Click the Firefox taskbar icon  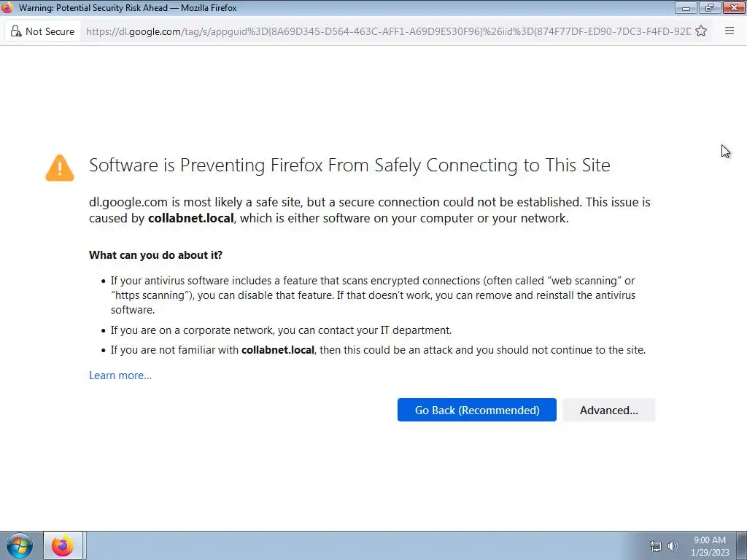[63, 545]
